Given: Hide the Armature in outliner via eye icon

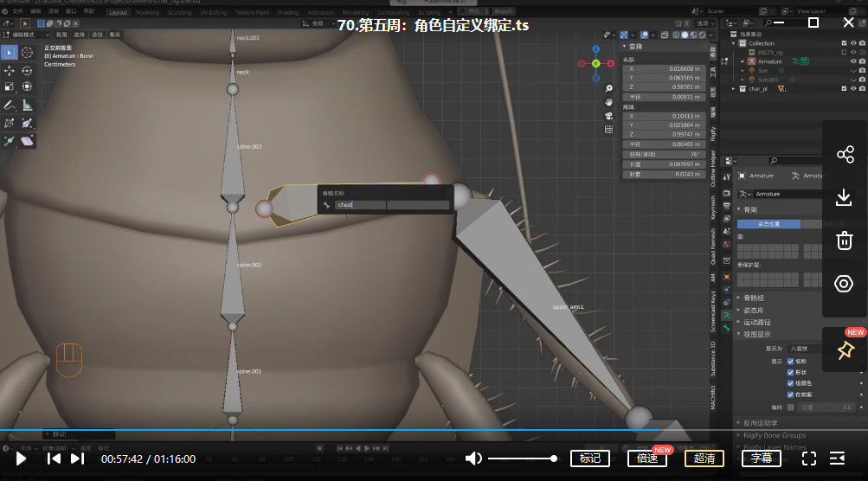Looking at the screenshot, I should (x=853, y=61).
